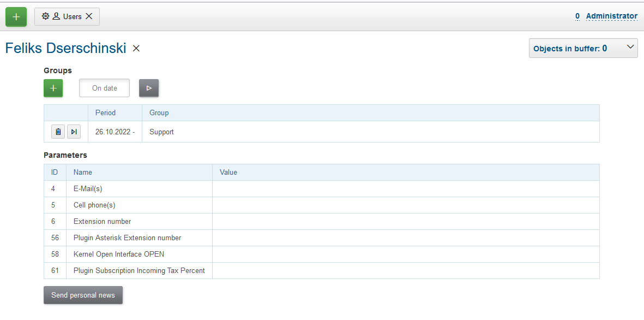Screen dimensions: 644x320
Task: Edit Plugin Subscription Incoming Tax Percent value
Action: point(405,271)
